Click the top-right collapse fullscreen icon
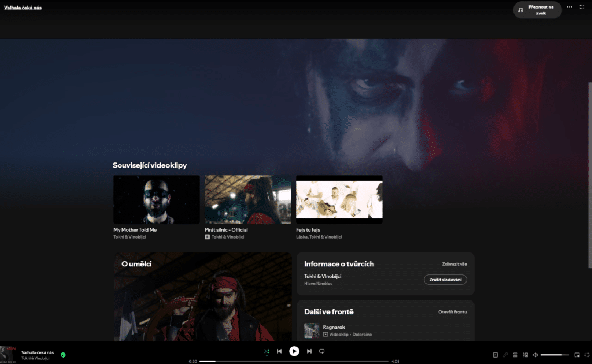The width and height of the screenshot is (592, 364). [x=582, y=7]
